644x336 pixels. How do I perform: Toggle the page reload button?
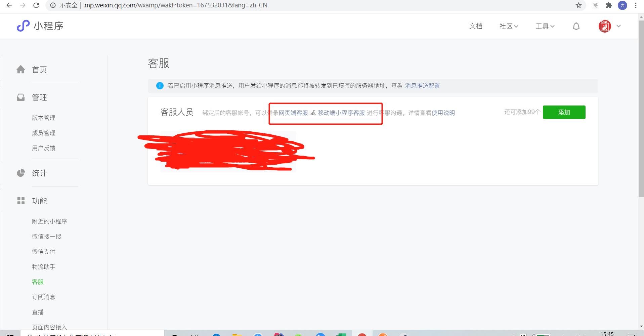[x=36, y=5]
